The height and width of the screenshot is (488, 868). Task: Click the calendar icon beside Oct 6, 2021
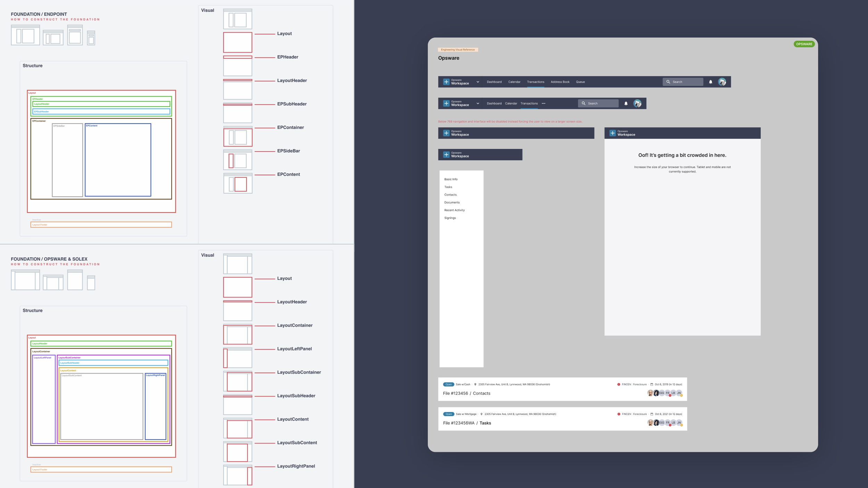[x=652, y=414]
